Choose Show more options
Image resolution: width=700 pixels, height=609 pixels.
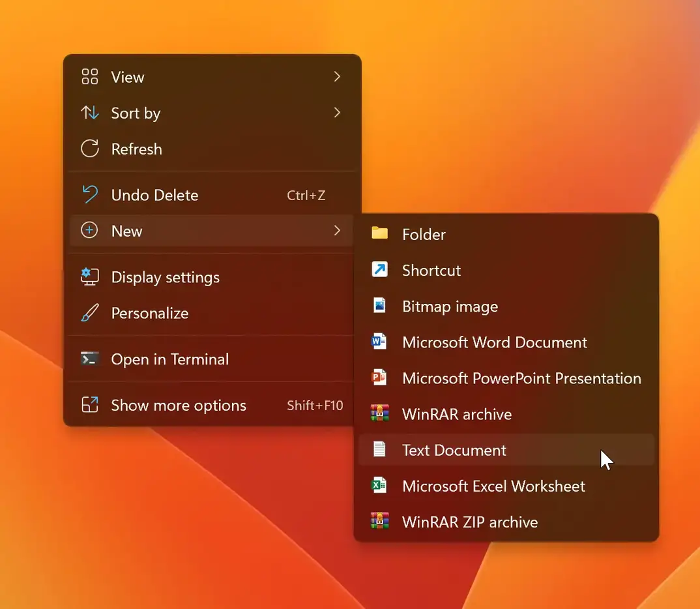pyautogui.click(x=212, y=404)
